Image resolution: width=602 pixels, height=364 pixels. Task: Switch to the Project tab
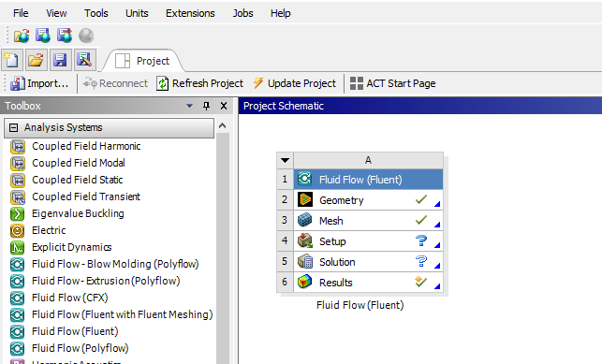tap(143, 61)
